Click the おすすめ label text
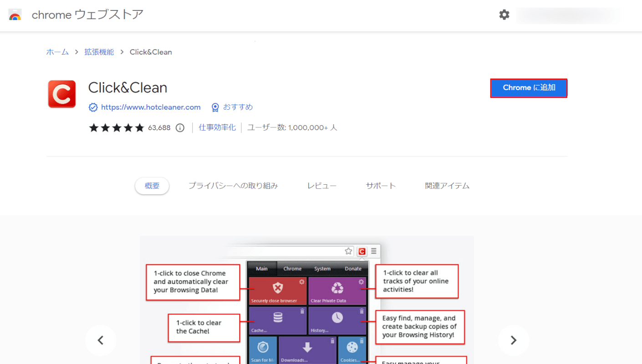 (238, 107)
